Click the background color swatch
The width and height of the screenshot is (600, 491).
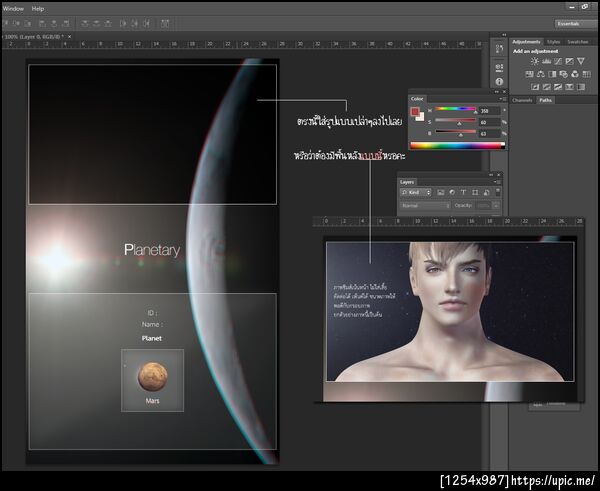[421, 116]
